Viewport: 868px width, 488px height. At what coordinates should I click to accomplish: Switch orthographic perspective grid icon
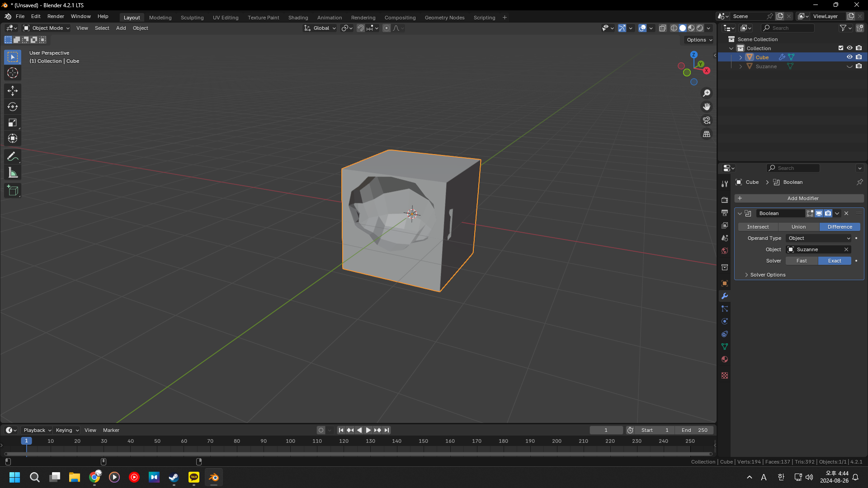click(x=707, y=134)
